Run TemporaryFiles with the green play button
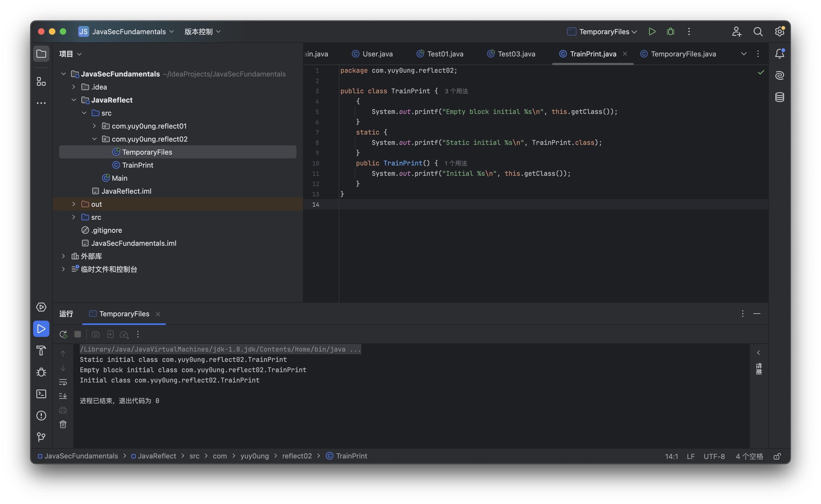Screen dimensions: 821x504 pyautogui.click(x=652, y=32)
